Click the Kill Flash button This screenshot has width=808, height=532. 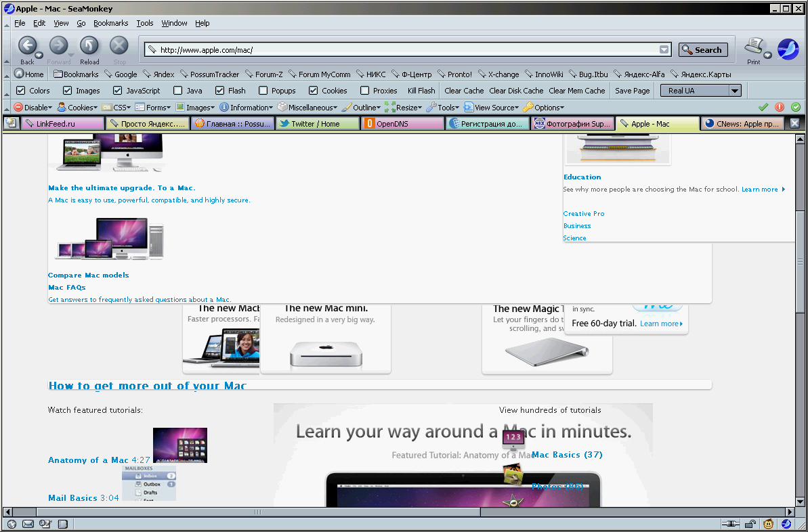point(421,91)
